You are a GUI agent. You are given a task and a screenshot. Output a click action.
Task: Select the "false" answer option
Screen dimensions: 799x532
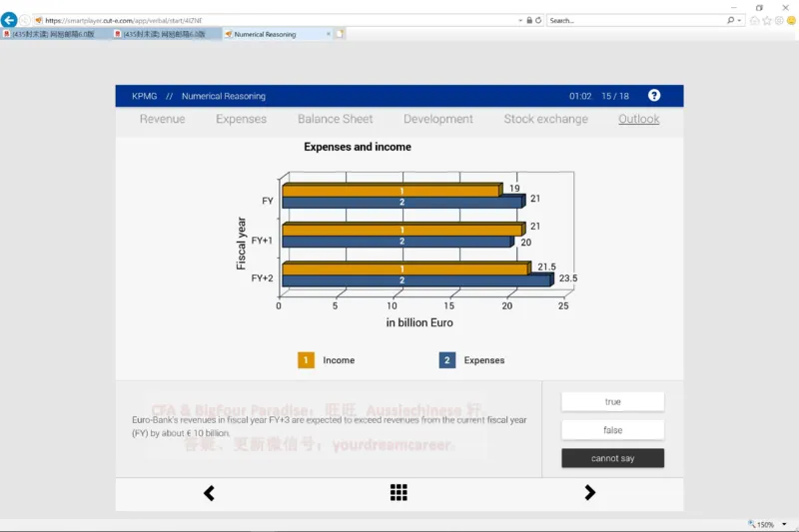[x=612, y=430]
